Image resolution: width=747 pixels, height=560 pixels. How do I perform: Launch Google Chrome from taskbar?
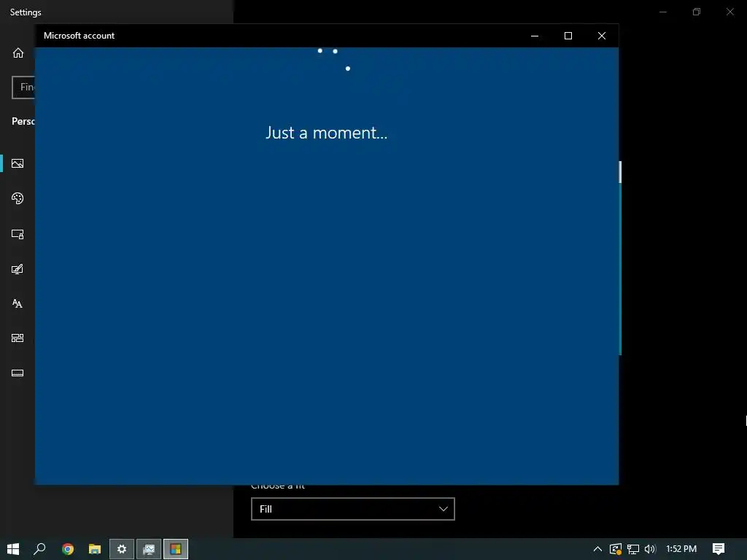68,549
